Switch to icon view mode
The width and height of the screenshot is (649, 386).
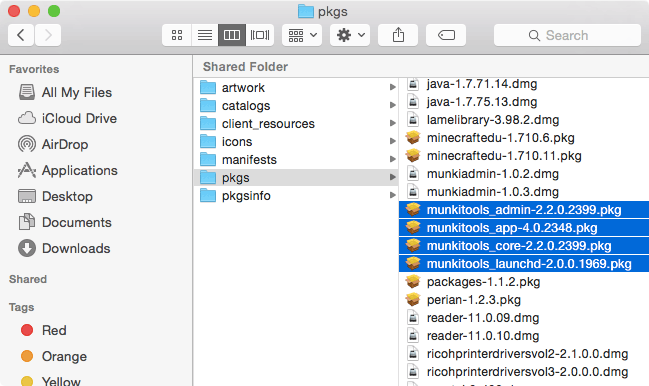pos(177,35)
